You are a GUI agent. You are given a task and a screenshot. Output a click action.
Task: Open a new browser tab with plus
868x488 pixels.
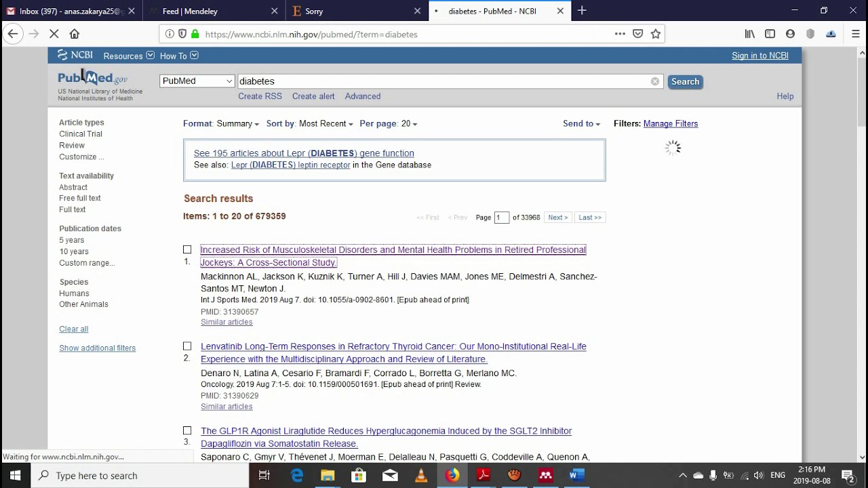point(582,10)
